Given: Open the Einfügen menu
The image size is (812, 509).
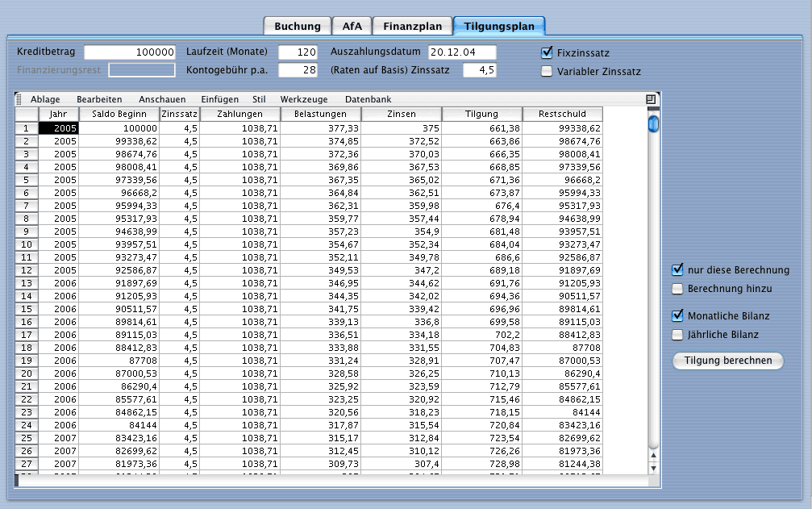Looking at the screenshot, I should pos(220,99).
